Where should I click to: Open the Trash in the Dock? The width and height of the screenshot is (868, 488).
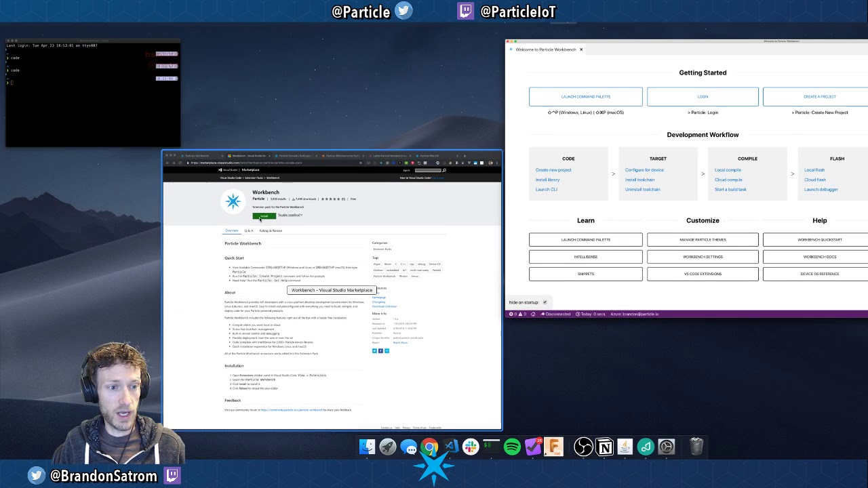(x=696, y=447)
